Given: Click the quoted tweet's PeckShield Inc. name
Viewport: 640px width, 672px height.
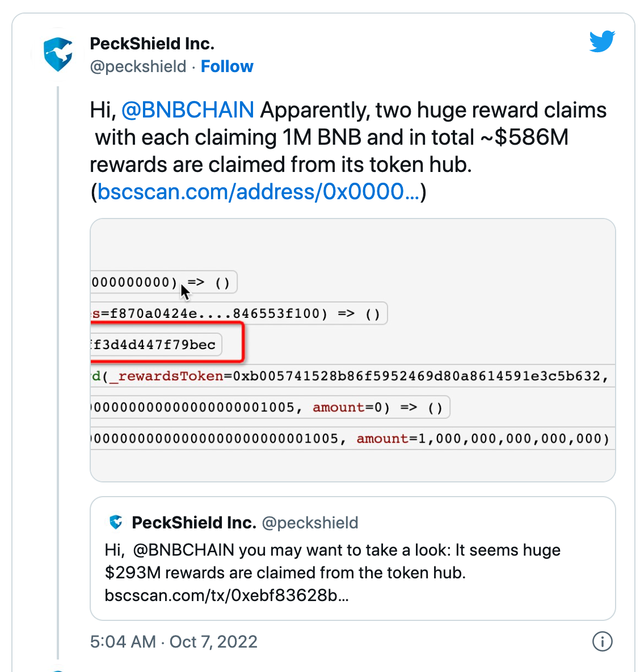Looking at the screenshot, I should (194, 522).
